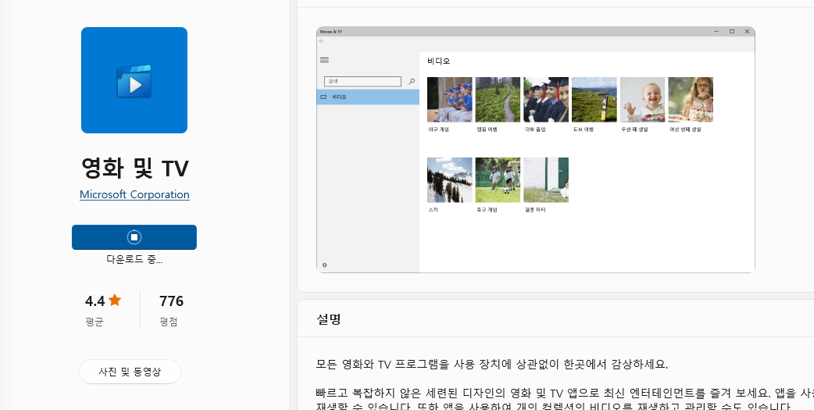Click the 평균 label under the rating
814x410 pixels.
coord(94,322)
